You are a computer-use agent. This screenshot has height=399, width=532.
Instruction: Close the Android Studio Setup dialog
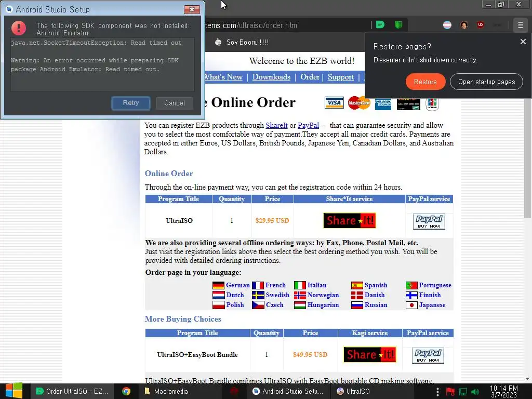192,9
